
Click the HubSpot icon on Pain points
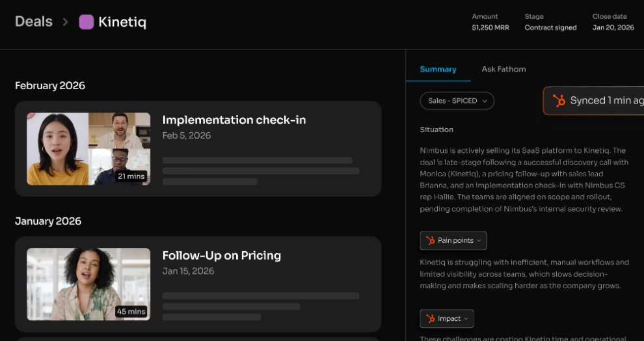click(x=431, y=240)
